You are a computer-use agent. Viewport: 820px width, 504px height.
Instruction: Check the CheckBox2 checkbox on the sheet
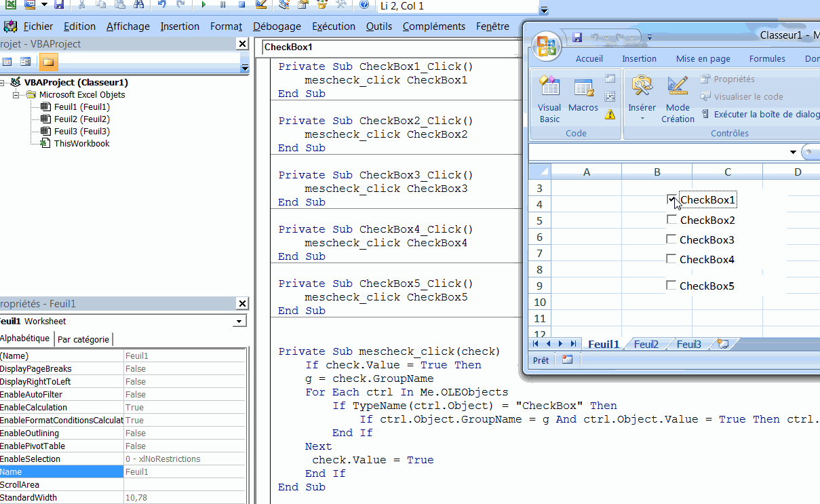(672, 219)
